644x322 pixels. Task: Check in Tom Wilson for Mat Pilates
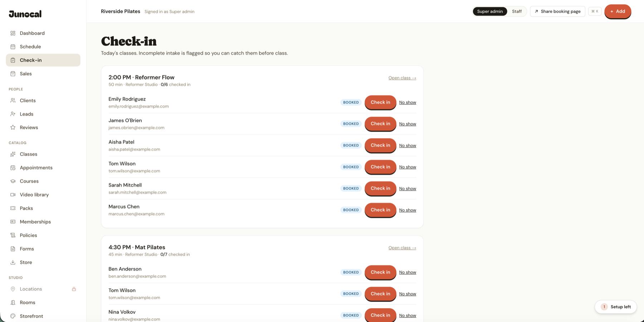(380, 294)
